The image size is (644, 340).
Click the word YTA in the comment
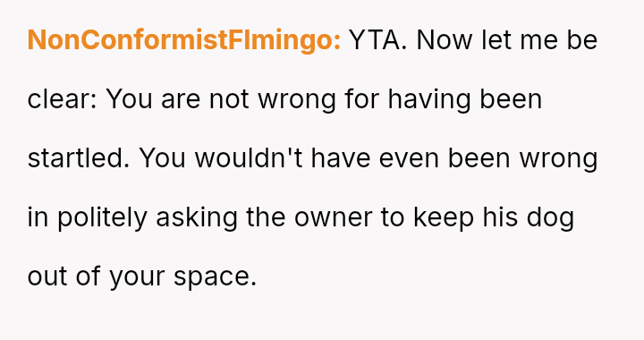point(377,40)
